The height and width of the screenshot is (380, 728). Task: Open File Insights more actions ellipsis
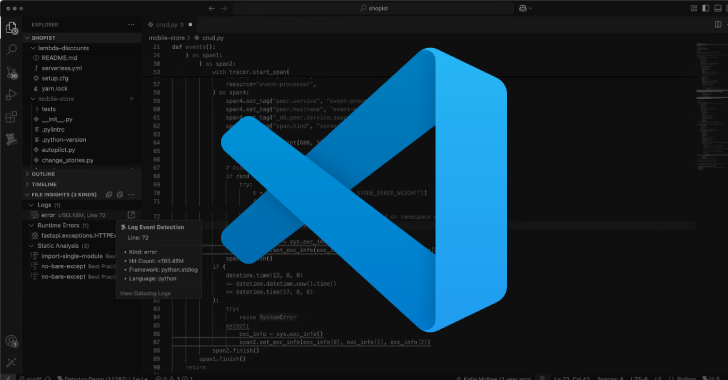[131, 195]
